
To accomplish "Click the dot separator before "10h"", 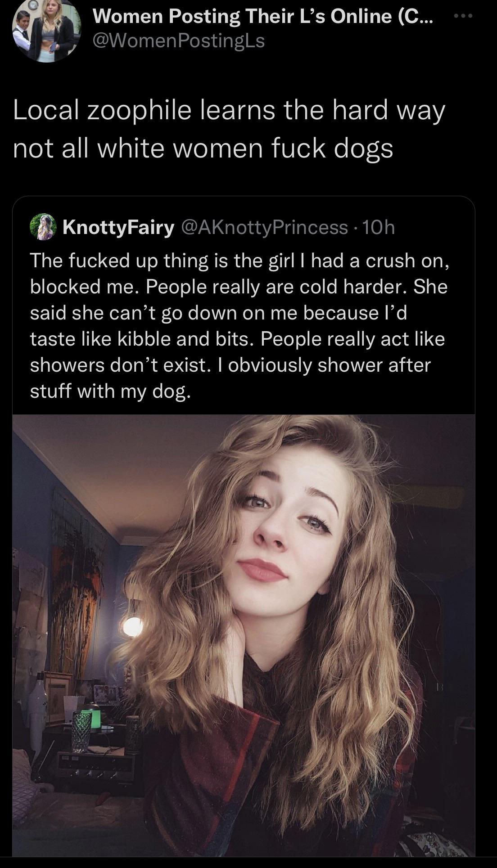I will (x=355, y=228).
